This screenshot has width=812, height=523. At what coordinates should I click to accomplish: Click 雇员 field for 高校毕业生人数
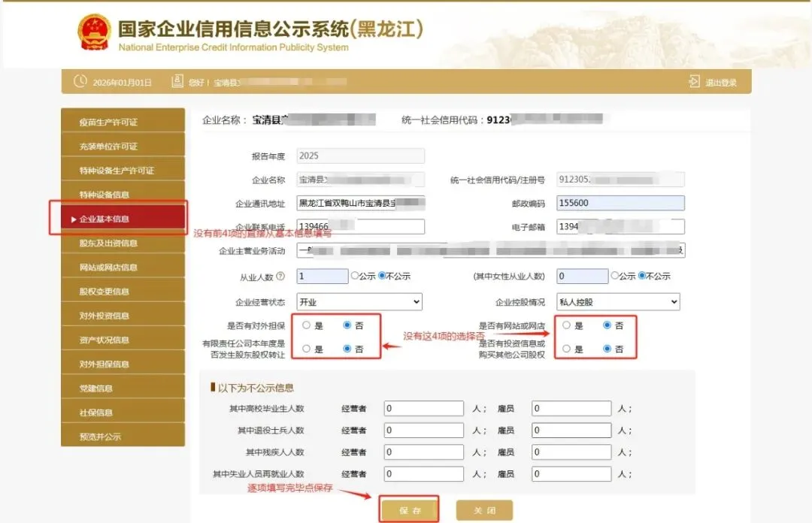coord(571,409)
